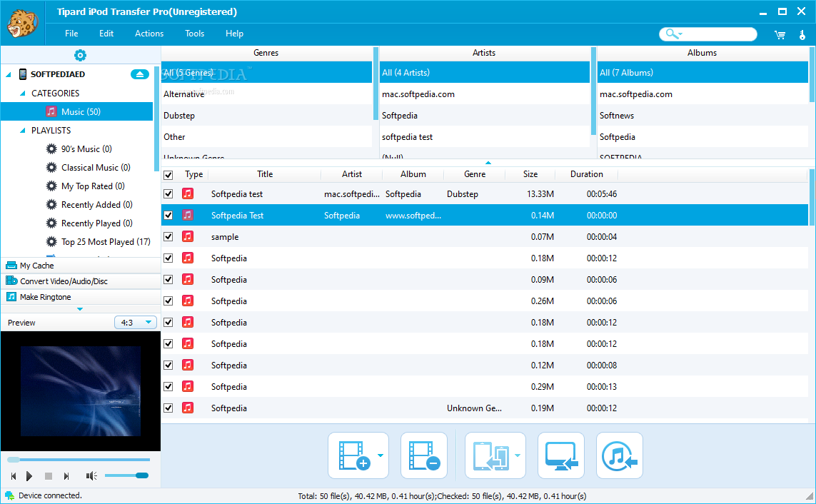
Task: Click the My Top Rated playlist icon
Action: (51, 186)
